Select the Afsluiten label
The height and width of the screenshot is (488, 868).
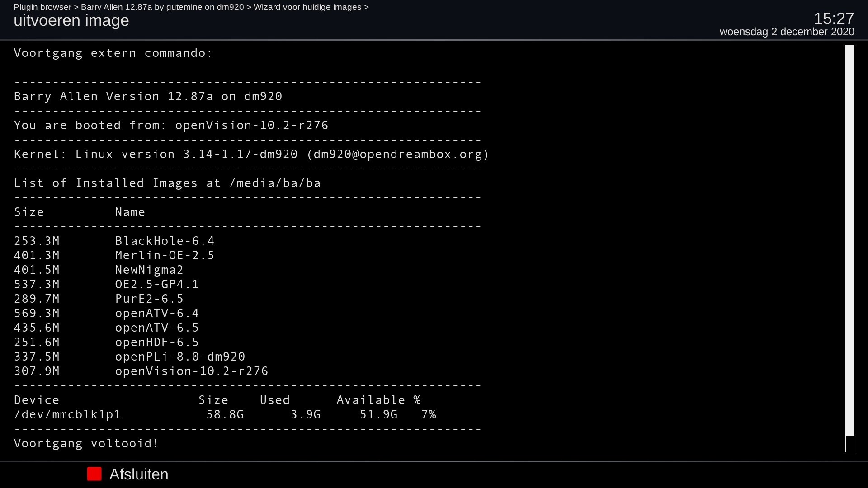click(139, 474)
